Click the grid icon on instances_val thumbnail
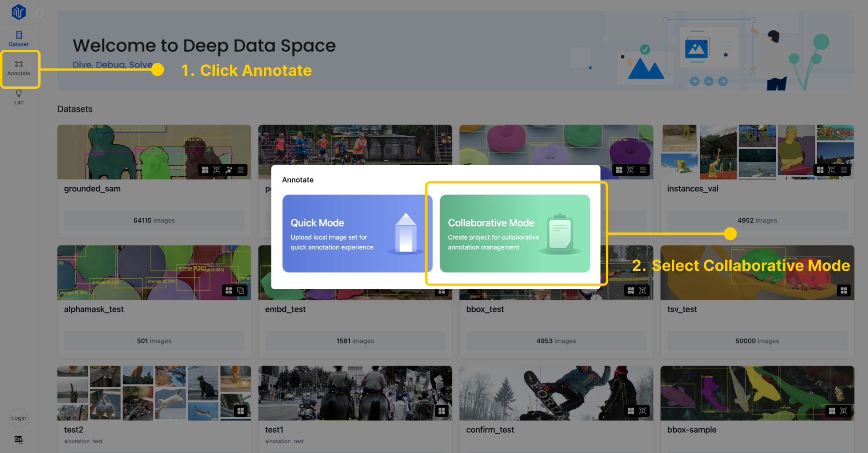868x453 pixels. tap(820, 170)
